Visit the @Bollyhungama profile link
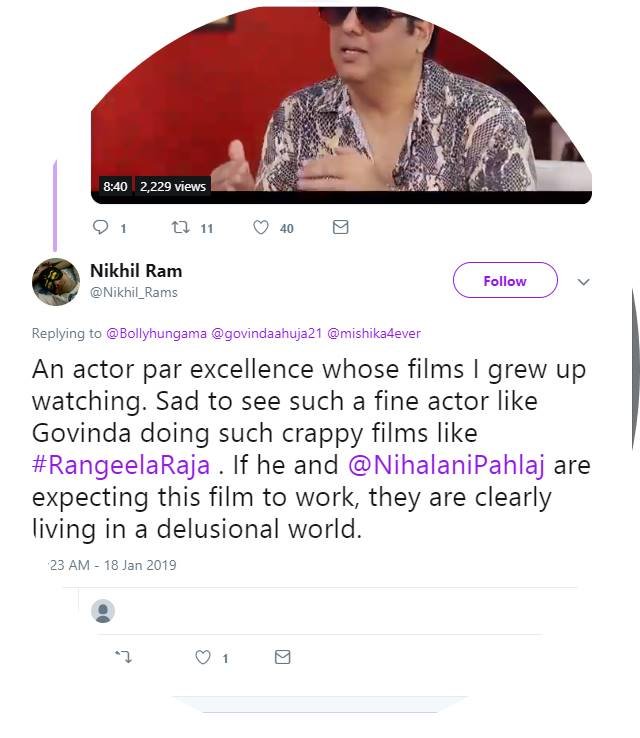 pos(155,333)
